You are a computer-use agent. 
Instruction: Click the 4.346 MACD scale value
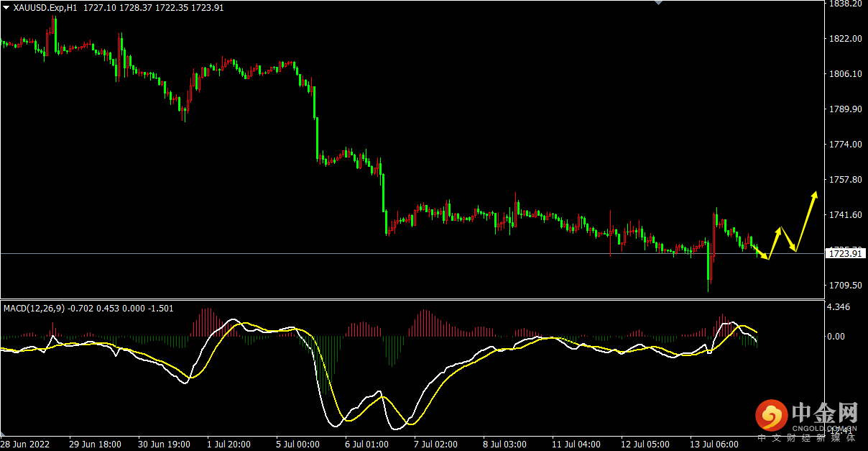(839, 307)
